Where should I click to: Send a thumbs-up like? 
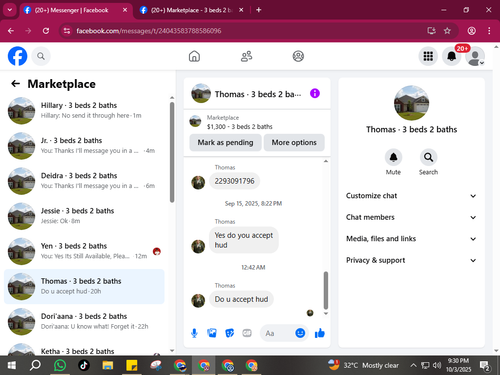click(x=320, y=333)
